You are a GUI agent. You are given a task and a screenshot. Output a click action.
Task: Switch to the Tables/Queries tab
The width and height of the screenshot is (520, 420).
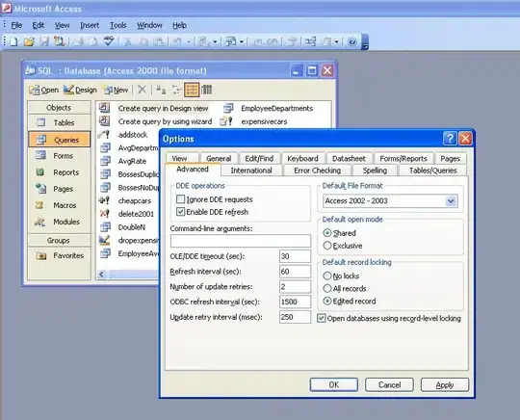pyautogui.click(x=432, y=171)
